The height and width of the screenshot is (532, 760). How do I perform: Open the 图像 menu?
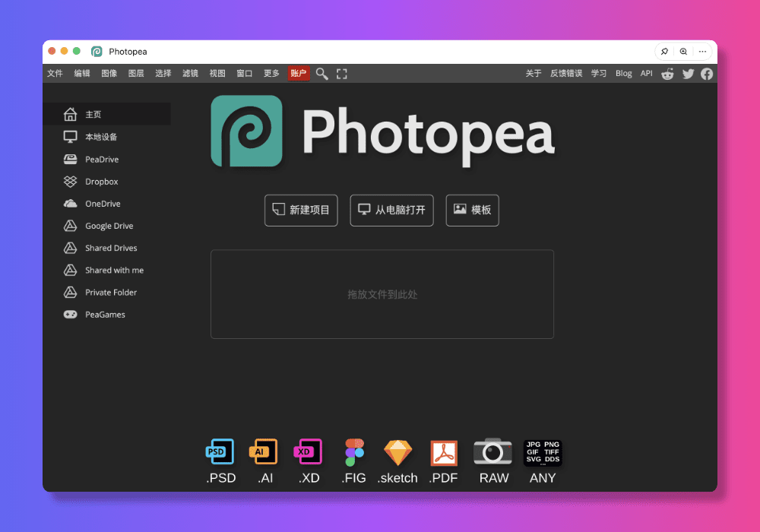tap(109, 73)
